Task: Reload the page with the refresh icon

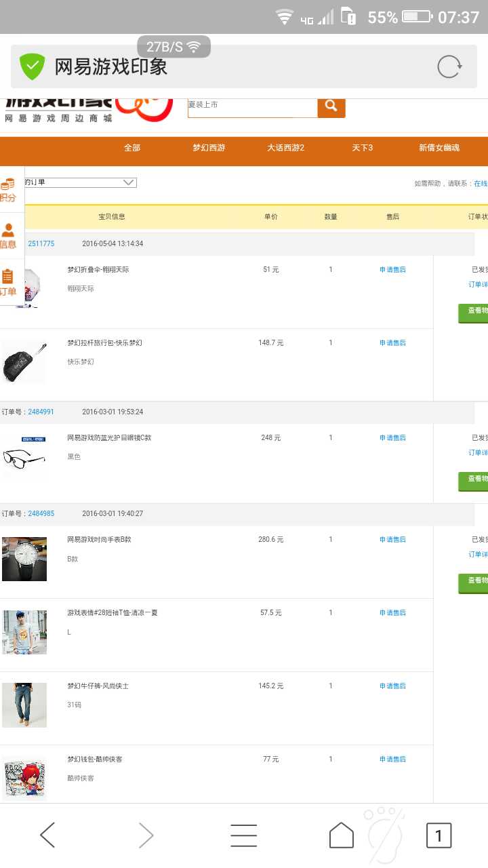Action: (x=449, y=66)
